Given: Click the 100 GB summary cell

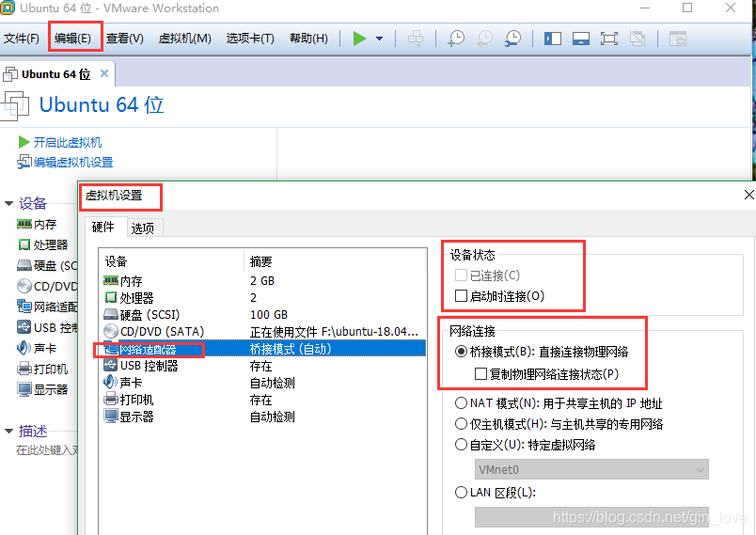Looking at the screenshot, I should 269,315.
